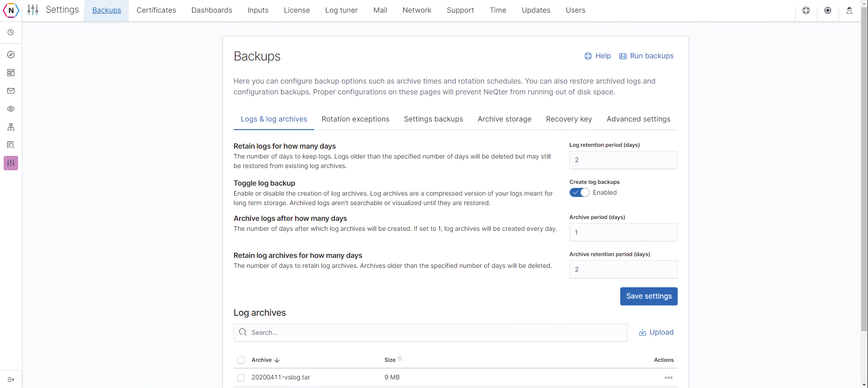The width and height of the screenshot is (868, 388).
Task: Open the Certificates settings tab
Action: tap(156, 10)
